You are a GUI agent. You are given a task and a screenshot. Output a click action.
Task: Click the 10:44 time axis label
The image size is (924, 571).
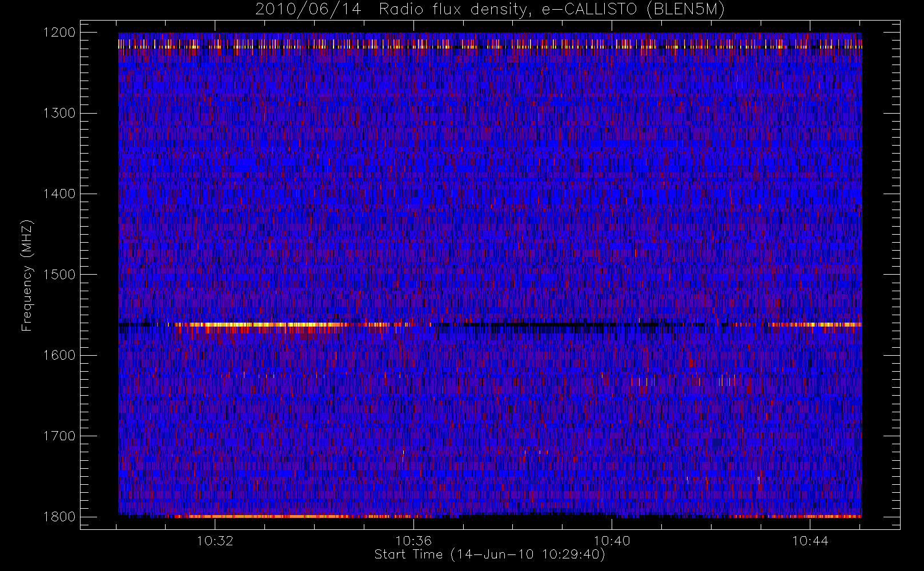810,541
